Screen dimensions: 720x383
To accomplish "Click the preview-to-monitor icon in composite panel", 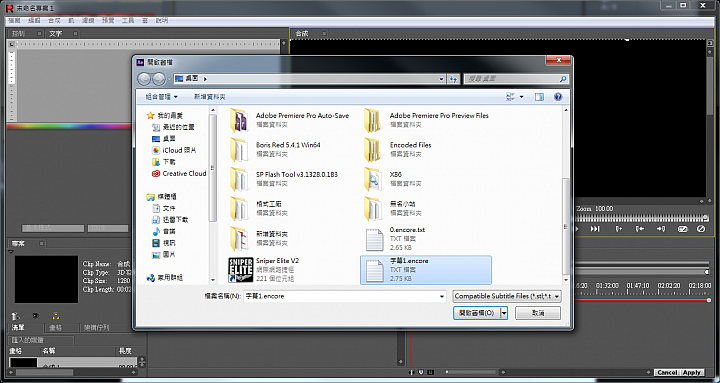I will pos(683,229).
